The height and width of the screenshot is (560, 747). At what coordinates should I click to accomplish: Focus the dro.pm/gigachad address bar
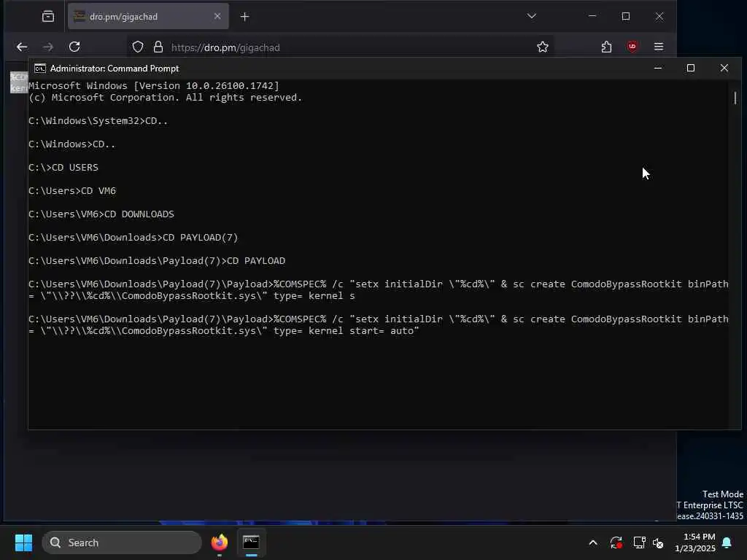click(x=341, y=47)
